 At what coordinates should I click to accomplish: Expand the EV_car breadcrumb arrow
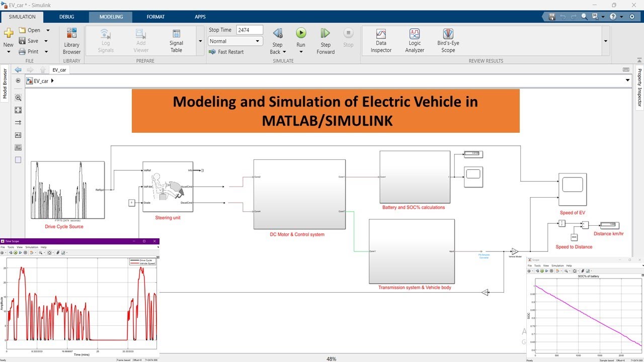[x=52, y=80]
